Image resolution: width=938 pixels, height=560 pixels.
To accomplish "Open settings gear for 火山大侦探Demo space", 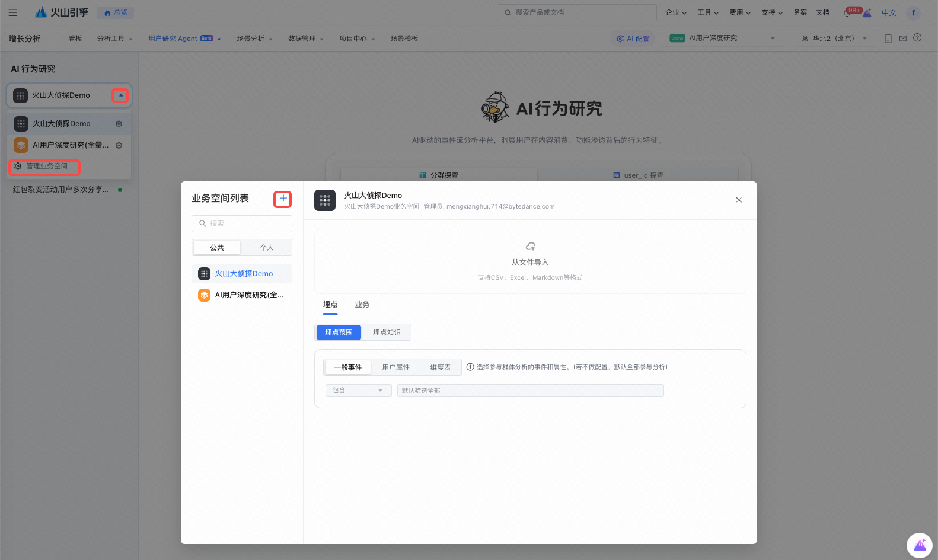I will 119,124.
